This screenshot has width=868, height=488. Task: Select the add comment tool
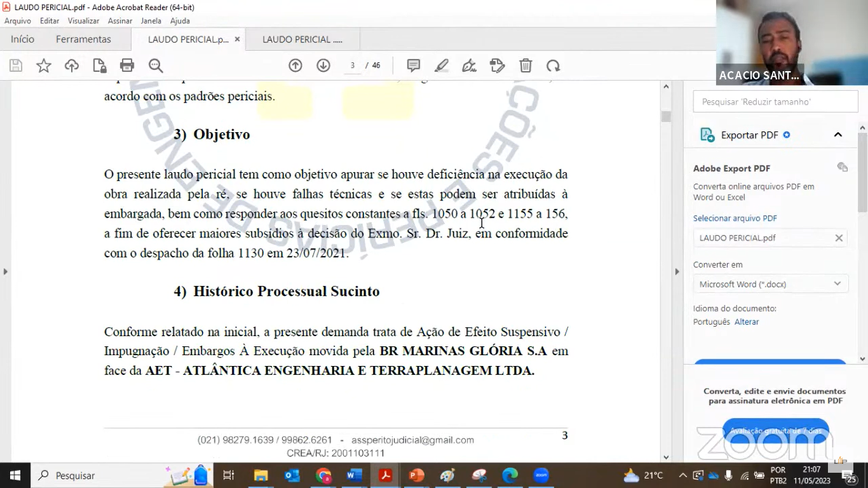click(414, 65)
